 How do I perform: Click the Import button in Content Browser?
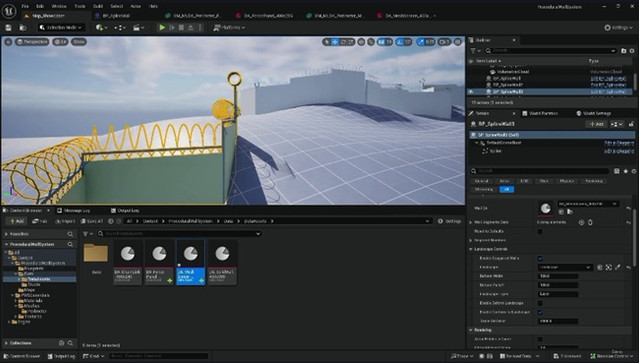(65, 221)
